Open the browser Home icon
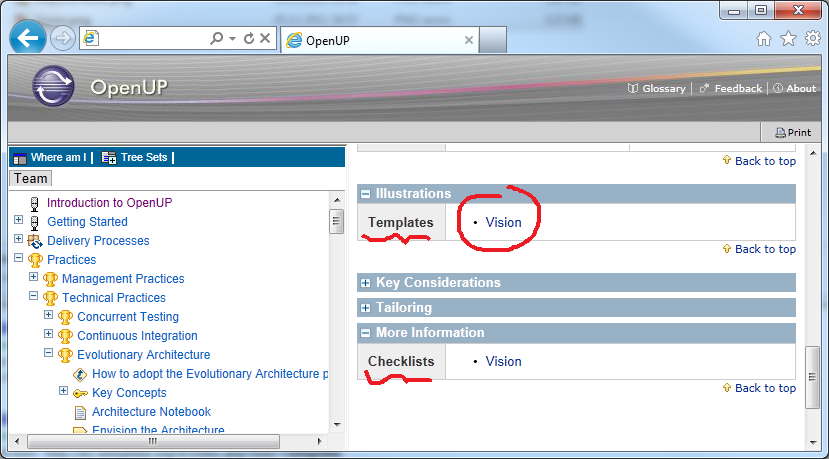 pos(763,39)
